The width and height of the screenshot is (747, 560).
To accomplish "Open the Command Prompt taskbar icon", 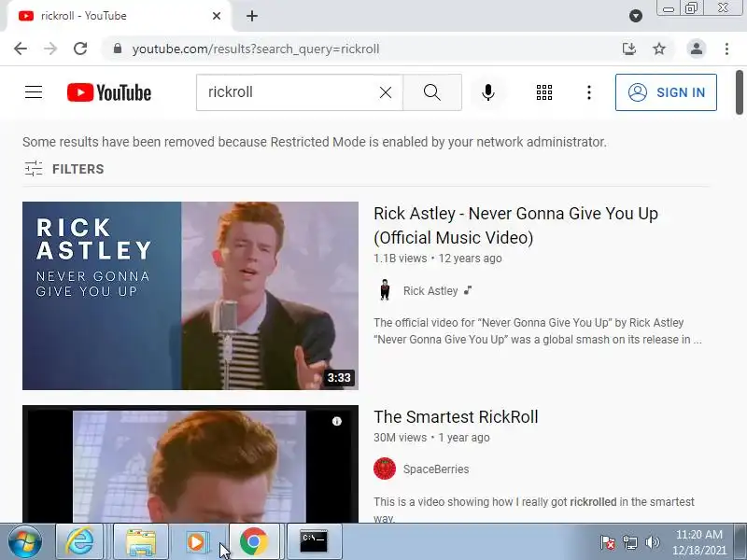I will pyautogui.click(x=314, y=541).
